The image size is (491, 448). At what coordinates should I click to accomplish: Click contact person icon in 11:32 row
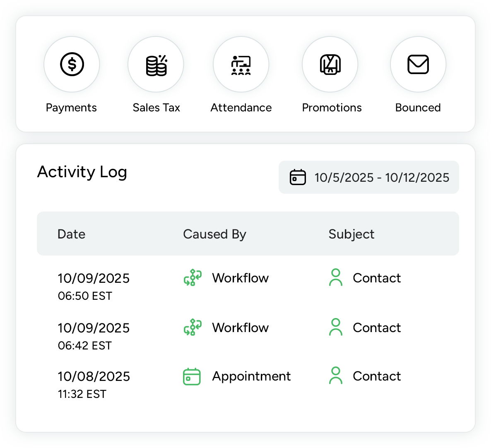pos(336,376)
